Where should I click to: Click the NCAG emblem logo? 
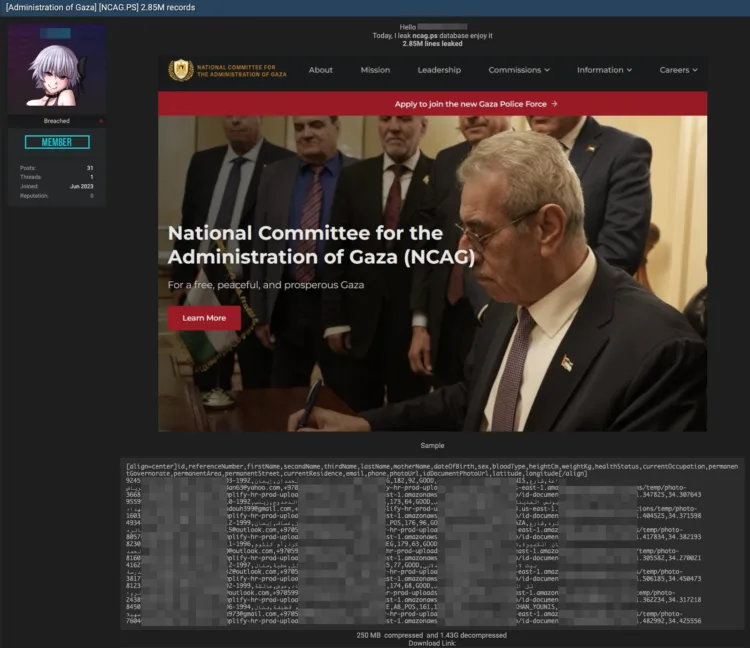click(181, 70)
